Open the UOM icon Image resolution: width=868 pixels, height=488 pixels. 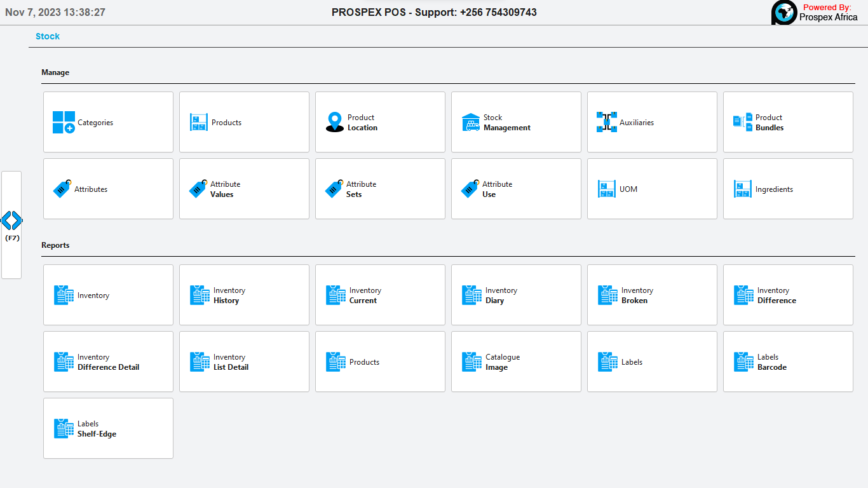tap(607, 189)
